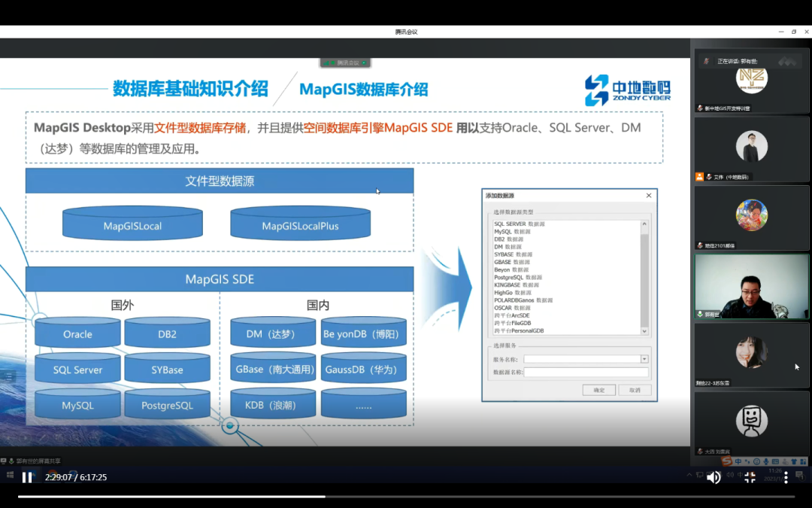The image size is (812, 508).
Task: Click the data source list's down scroll arrow
Action: (x=644, y=330)
